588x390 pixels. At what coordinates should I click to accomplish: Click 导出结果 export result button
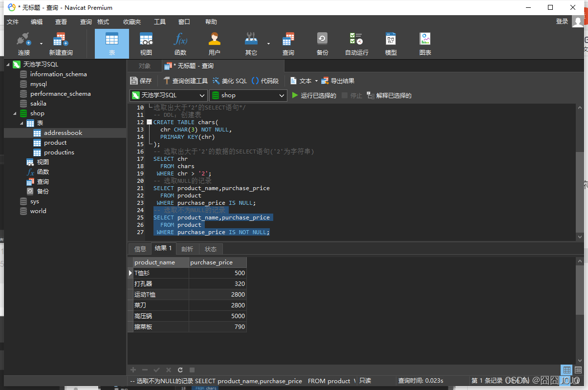pos(338,81)
